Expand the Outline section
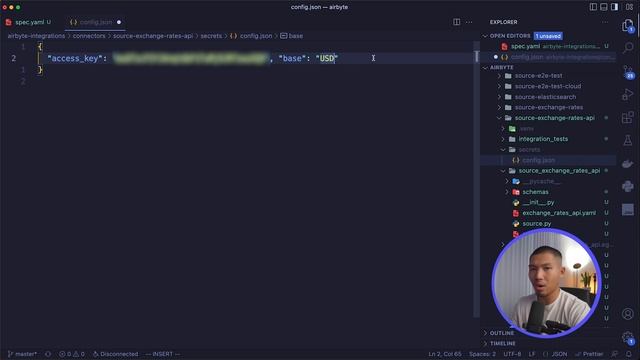This screenshot has height=360, width=640. tap(485, 333)
